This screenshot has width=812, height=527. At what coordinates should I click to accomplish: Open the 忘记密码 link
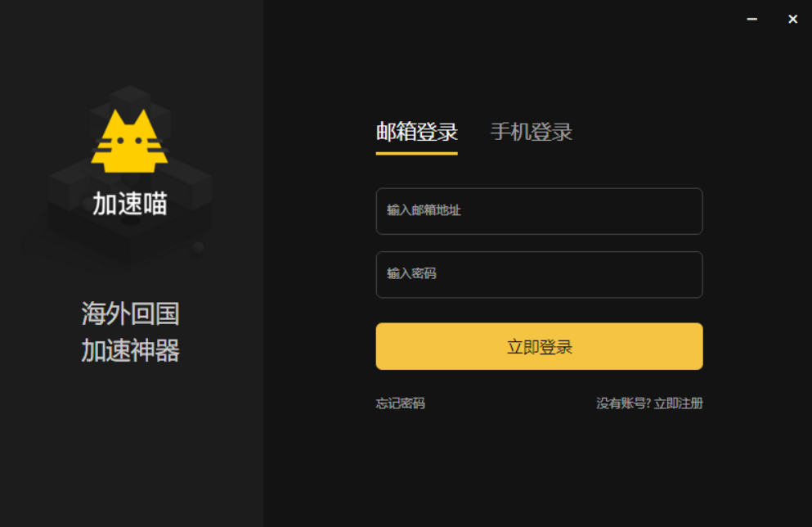click(401, 403)
